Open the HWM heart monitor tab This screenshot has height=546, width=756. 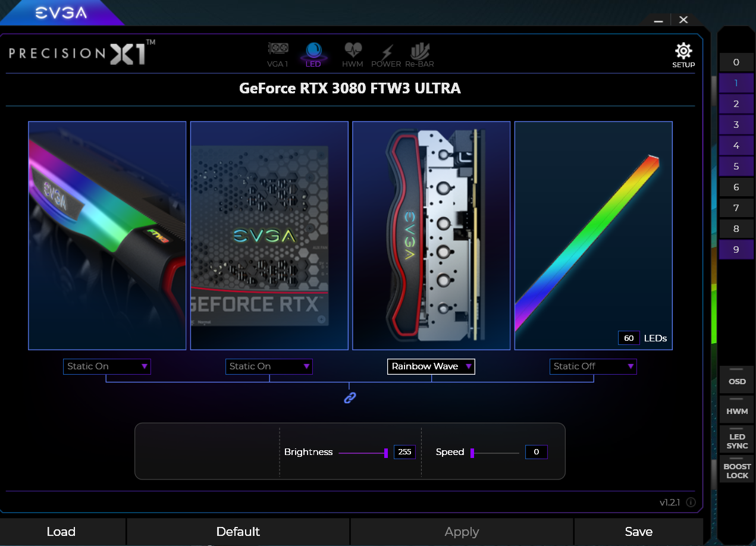pyautogui.click(x=353, y=54)
